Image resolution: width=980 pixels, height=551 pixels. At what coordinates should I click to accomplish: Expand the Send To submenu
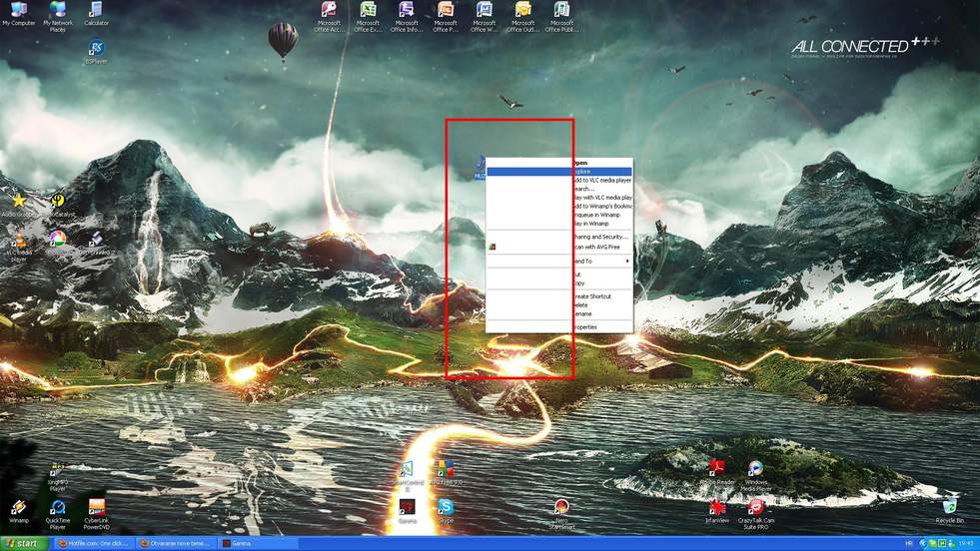559,262
